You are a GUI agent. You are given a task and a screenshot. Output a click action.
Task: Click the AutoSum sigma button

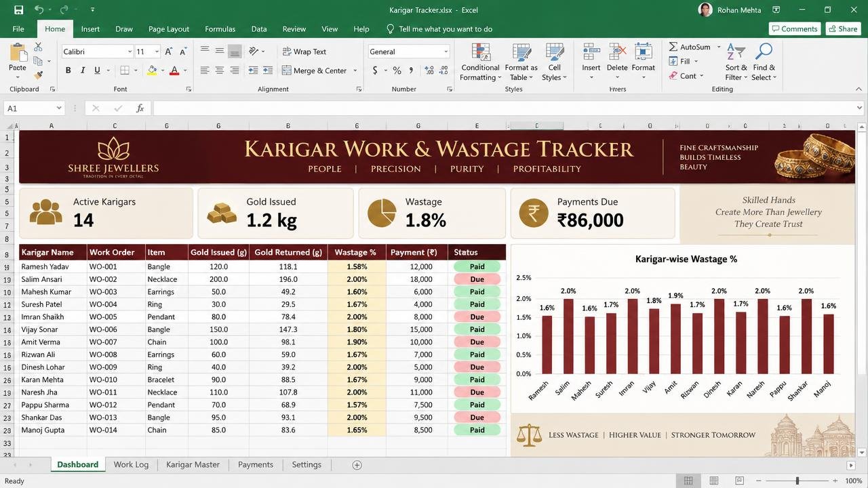coord(689,47)
